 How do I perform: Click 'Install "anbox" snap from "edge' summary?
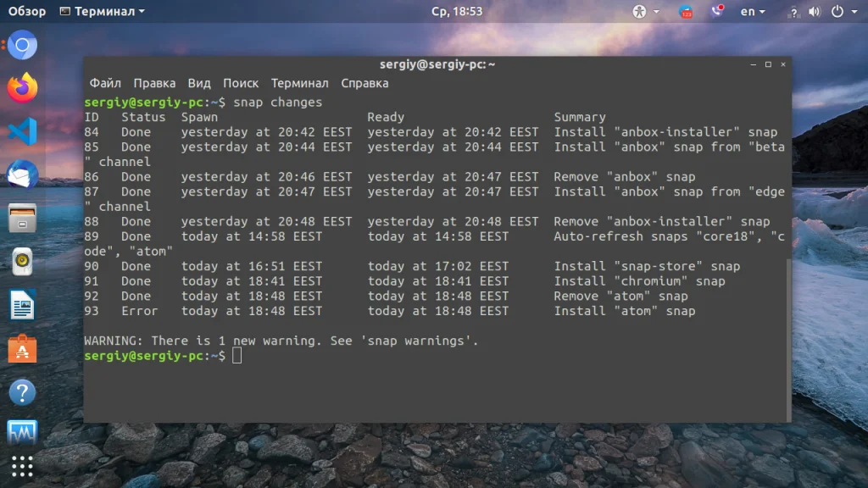click(670, 192)
